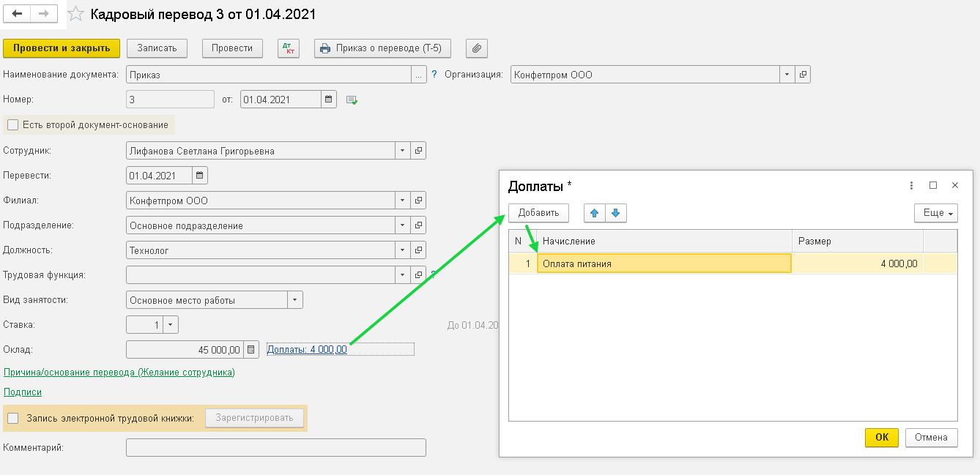The image size is (980, 475).
Task: Click the Дт/Кт postings icon
Action: pos(289,48)
